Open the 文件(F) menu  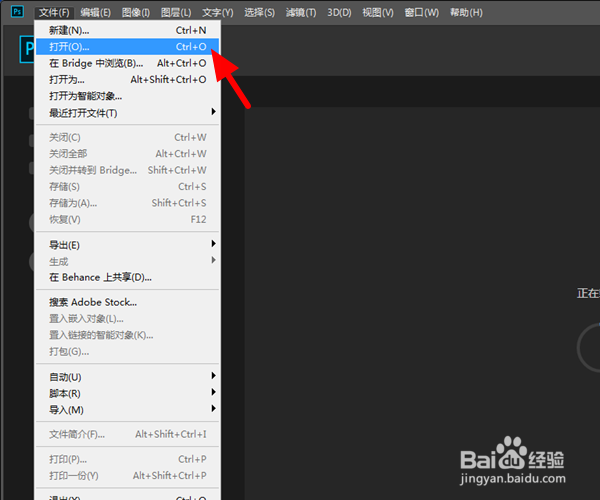[54, 13]
